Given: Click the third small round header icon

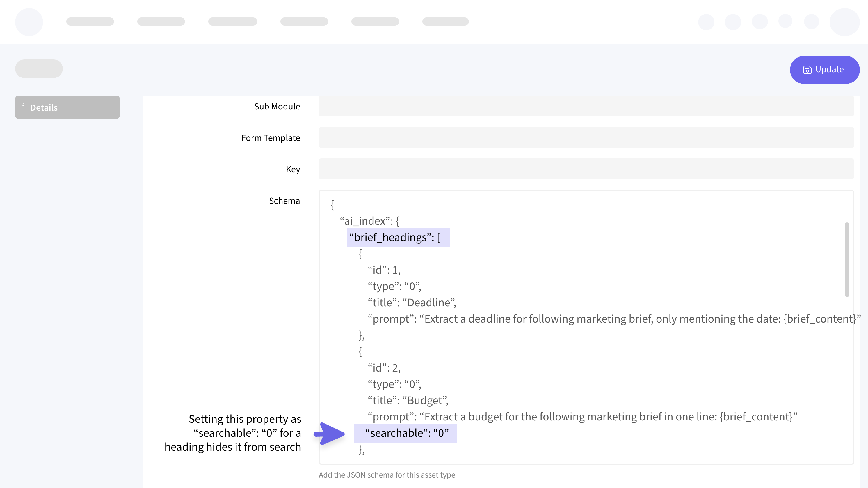Looking at the screenshot, I should pos(760,22).
